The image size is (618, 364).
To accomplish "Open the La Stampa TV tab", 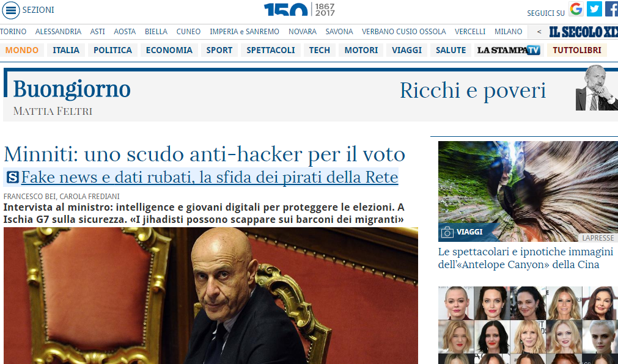I will (x=509, y=50).
